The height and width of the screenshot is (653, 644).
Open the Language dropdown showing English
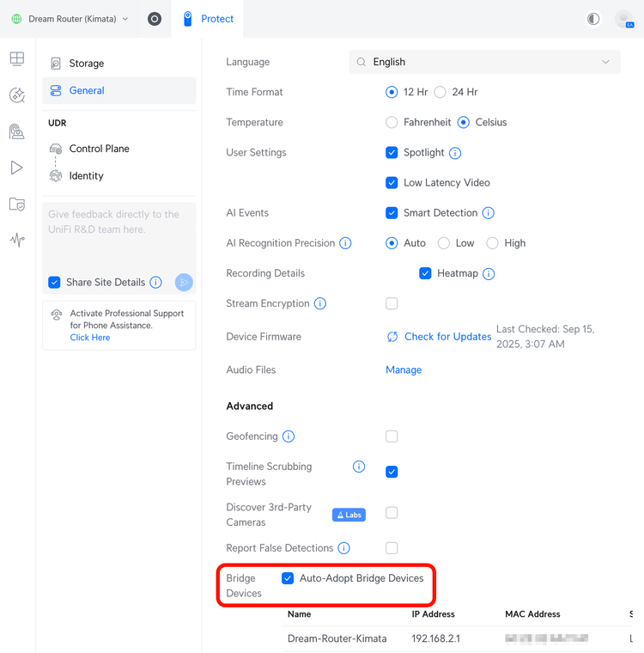click(x=484, y=62)
